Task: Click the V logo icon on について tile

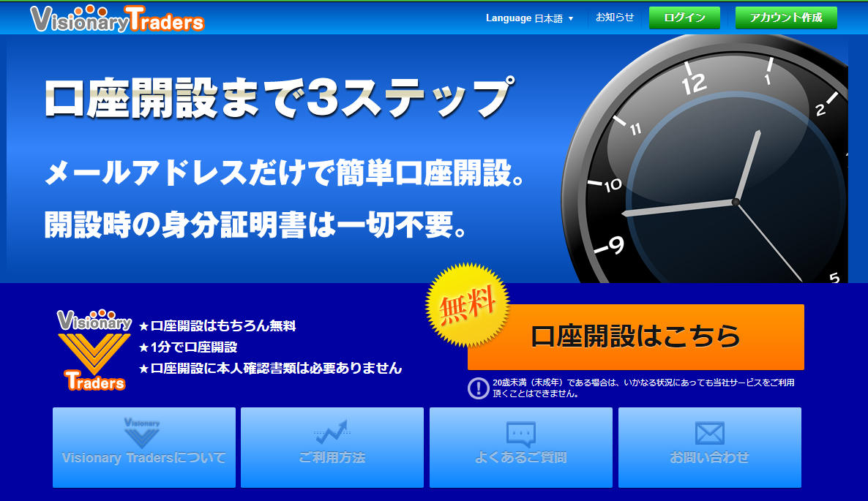Action: 142,433
